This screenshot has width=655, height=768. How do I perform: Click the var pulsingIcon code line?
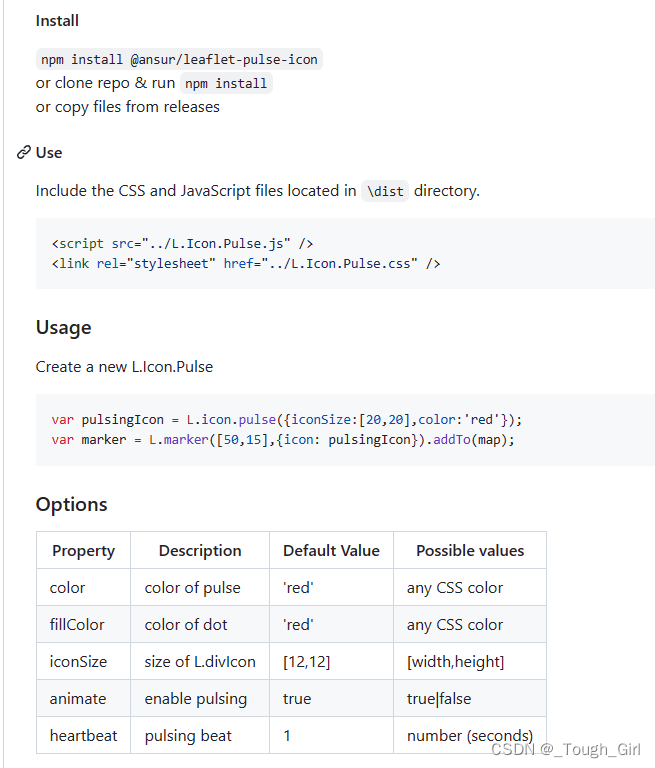click(286, 419)
